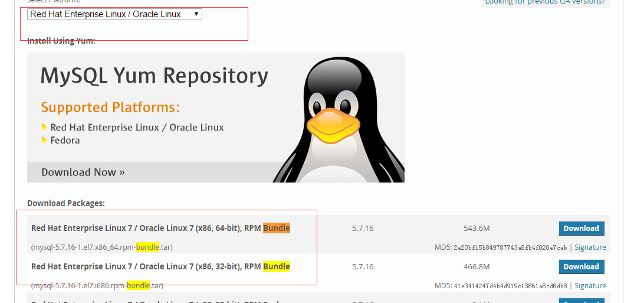Open Signature link for 64-bit bundle

(x=590, y=247)
